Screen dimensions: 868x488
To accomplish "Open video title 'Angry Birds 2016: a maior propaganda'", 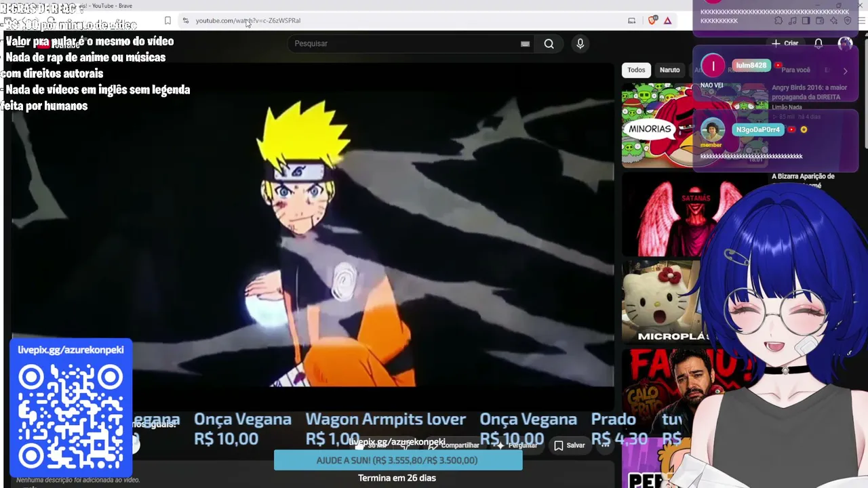I will point(810,92).
